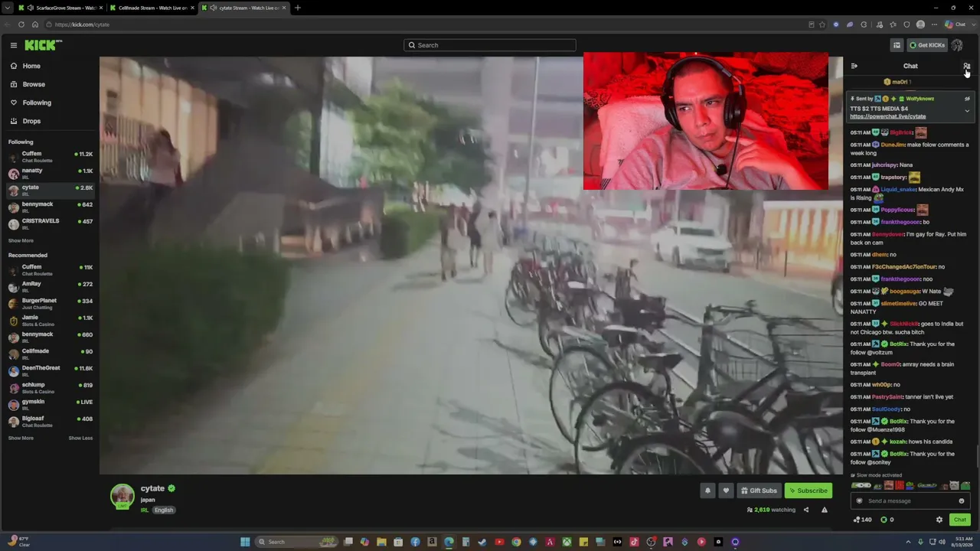
Task: Open Cellfmade in Recommended channels
Action: click(x=51, y=354)
